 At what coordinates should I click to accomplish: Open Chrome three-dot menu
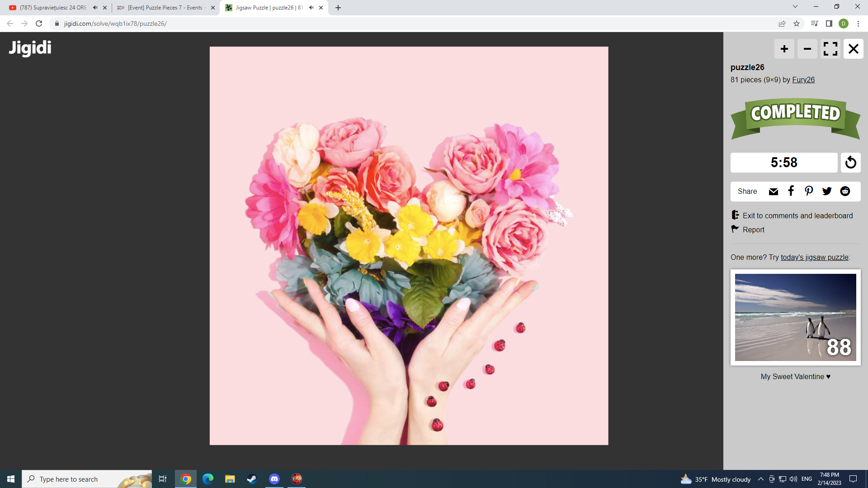[858, 23]
